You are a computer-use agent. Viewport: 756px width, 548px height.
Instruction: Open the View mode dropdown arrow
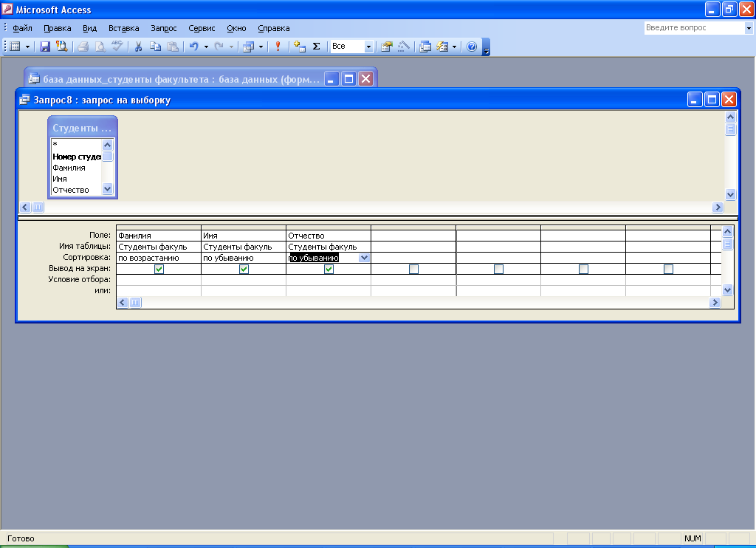[27, 47]
